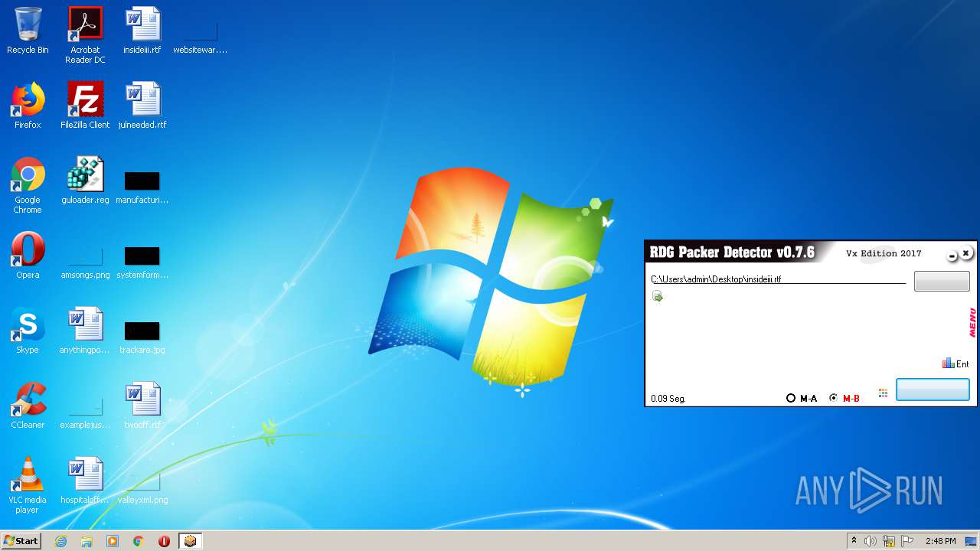Click the 0.09 Seg. scan time text
The height and width of the screenshot is (551, 980).
tap(668, 399)
